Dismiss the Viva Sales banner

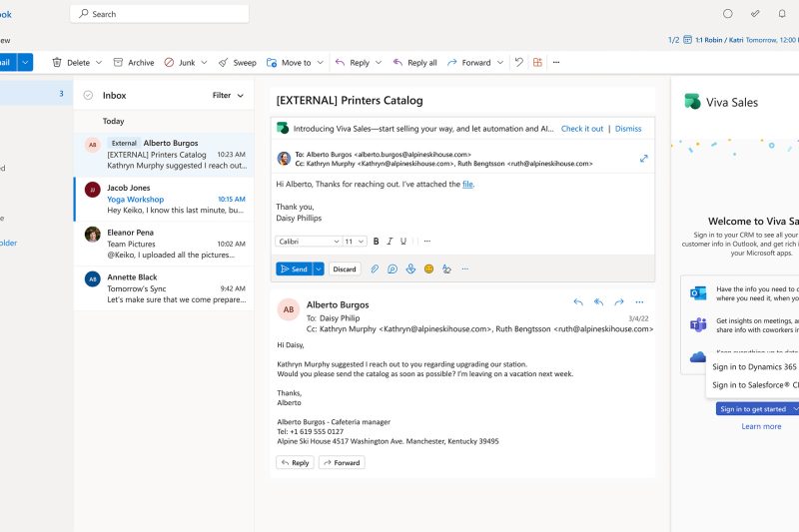(x=628, y=129)
